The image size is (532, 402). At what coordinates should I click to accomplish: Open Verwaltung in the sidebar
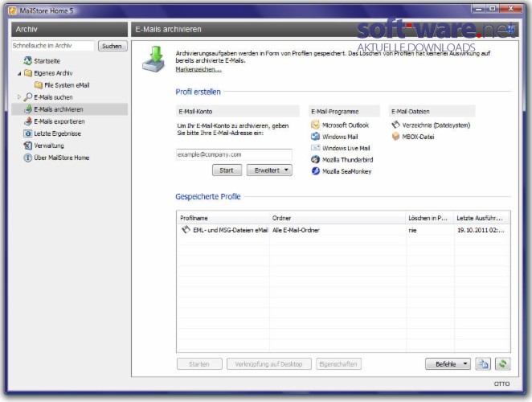coord(49,146)
